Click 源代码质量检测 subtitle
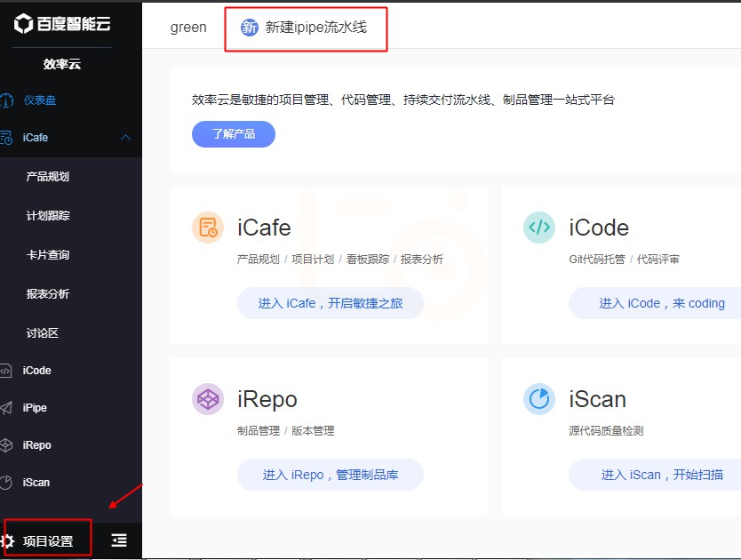Viewport: 741px width, 560px height. point(606,431)
